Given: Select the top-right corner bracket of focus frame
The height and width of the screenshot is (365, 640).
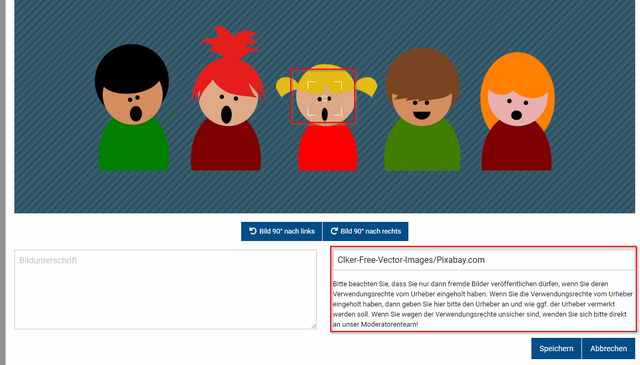Looking at the screenshot, I should pyautogui.click(x=338, y=86).
